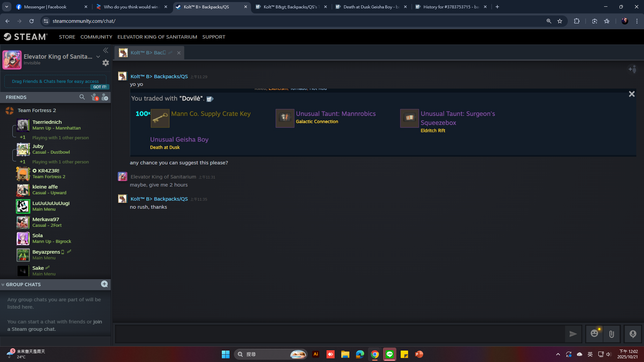Dismiss the trade preview with the X

(631, 94)
